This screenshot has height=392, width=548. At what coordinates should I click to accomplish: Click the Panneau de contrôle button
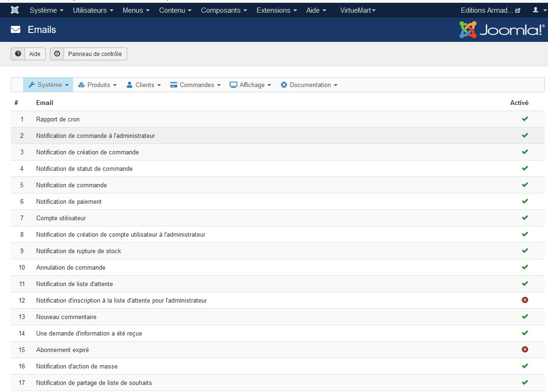click(x=89, y=54)
